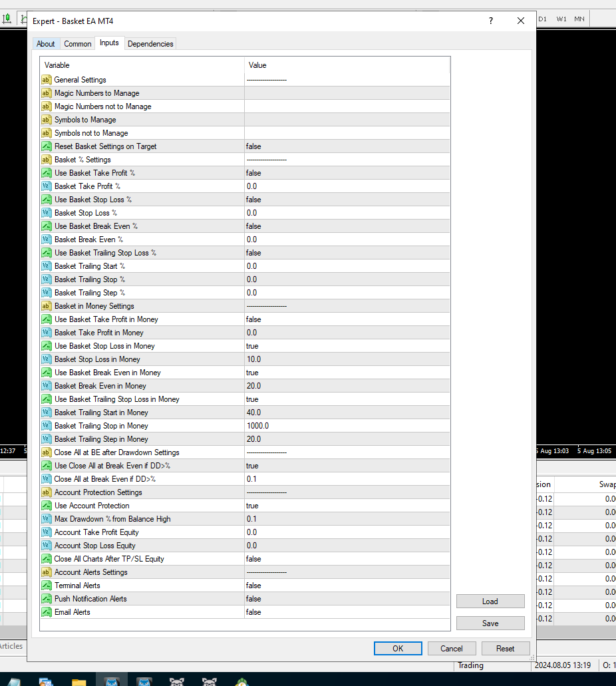616x686 pixels.
Task: Click the Push Notification Alerts icon
Action: 47,598
